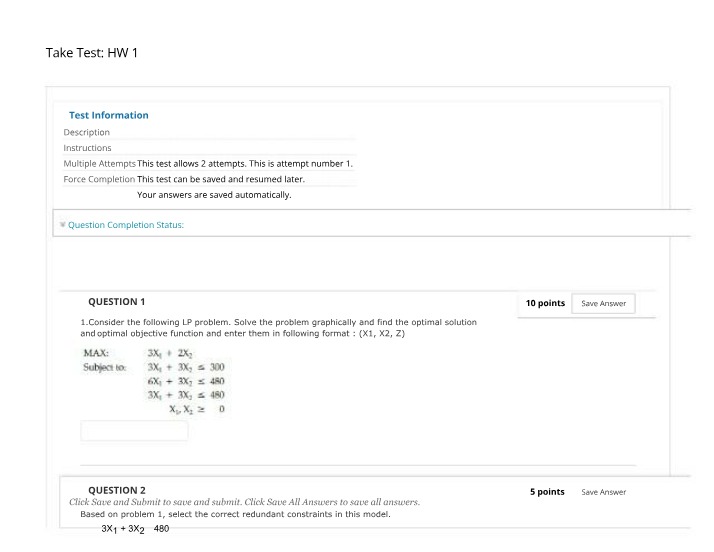
Task: Click the 'Subject to:' label
Action: [x=105, y=367]
